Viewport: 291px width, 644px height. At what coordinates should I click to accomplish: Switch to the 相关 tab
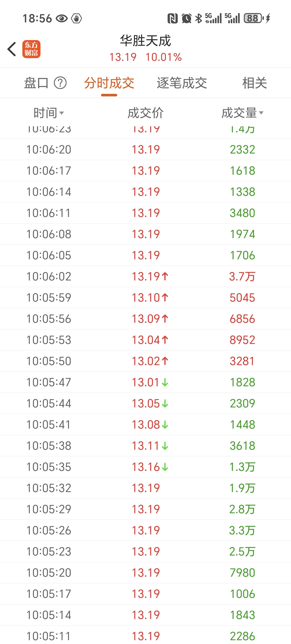click(254, 83)
